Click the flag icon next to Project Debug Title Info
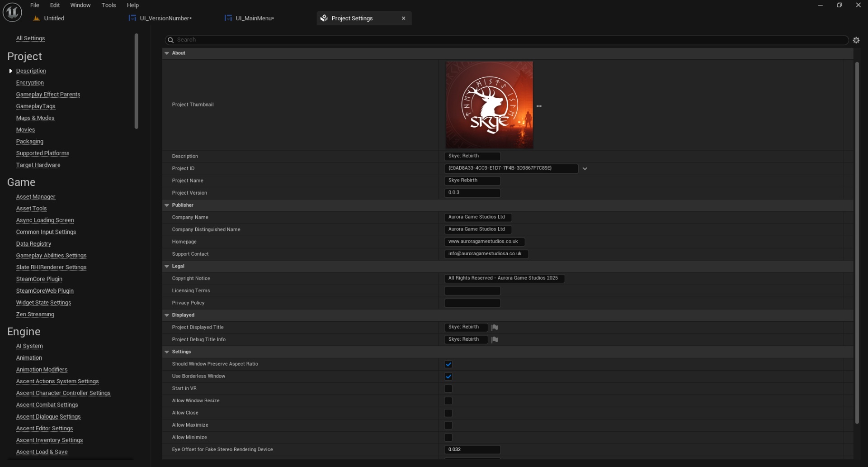The width and height of the screenshot is (868, 467). pyautogui.click(x=495, y=339)
